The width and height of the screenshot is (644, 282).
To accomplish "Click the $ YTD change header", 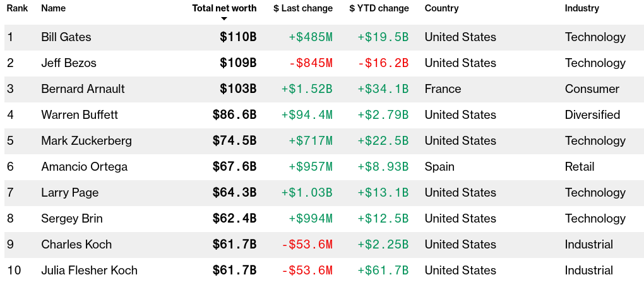I will [x=379, y=8].
